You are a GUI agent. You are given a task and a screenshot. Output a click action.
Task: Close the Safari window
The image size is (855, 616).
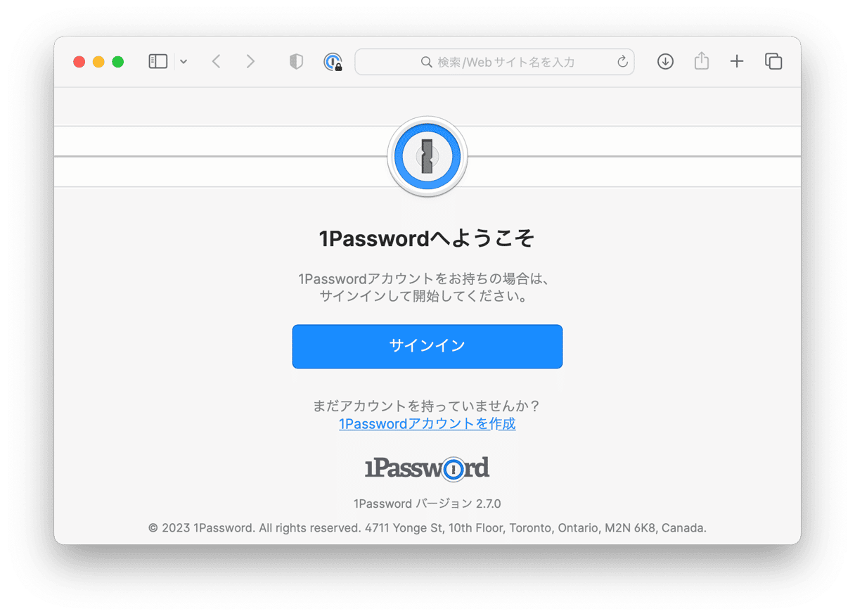pos(79,62)
